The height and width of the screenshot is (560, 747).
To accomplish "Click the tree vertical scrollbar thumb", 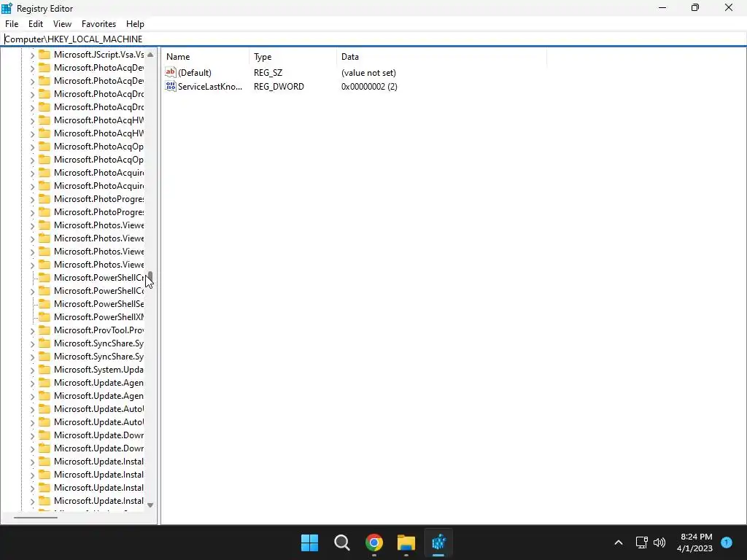I will pyautogui.click(x=150, y=277).
